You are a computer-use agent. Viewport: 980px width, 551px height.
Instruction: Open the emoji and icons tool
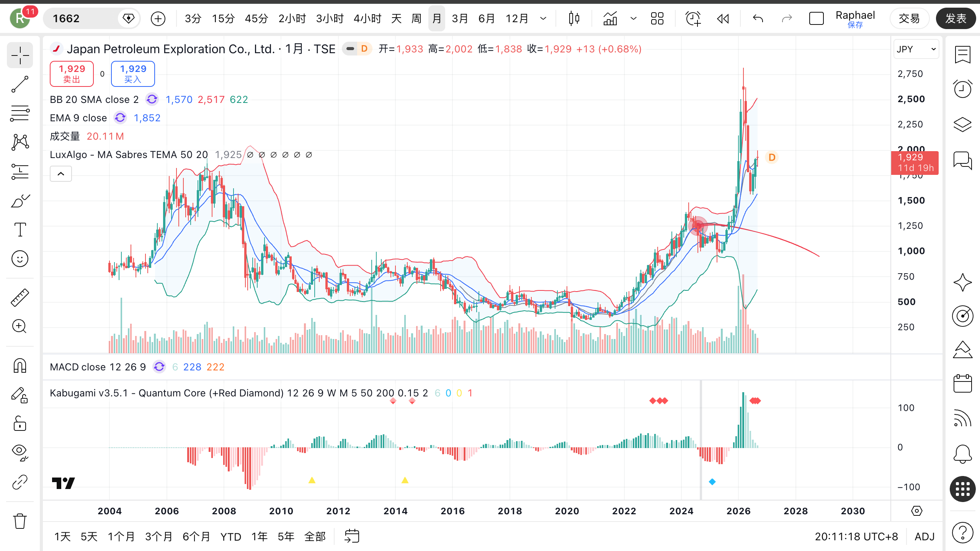pos(20,259)
